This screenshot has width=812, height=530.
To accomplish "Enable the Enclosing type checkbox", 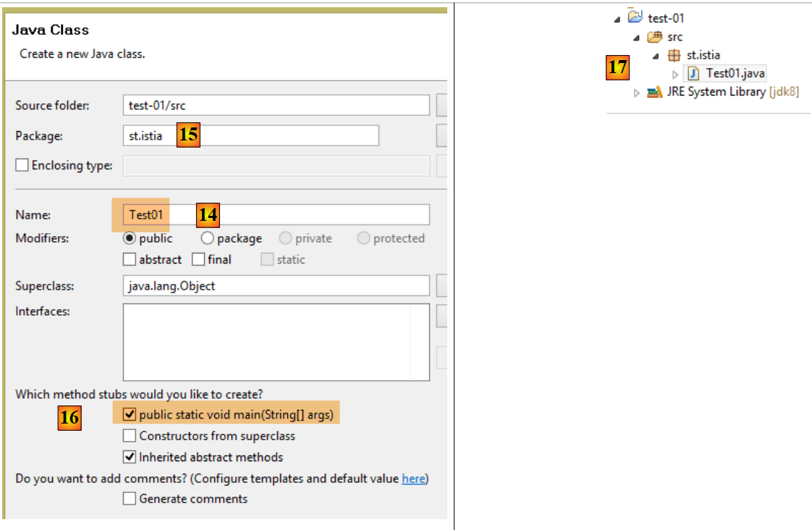I will [x=22, y=165].
